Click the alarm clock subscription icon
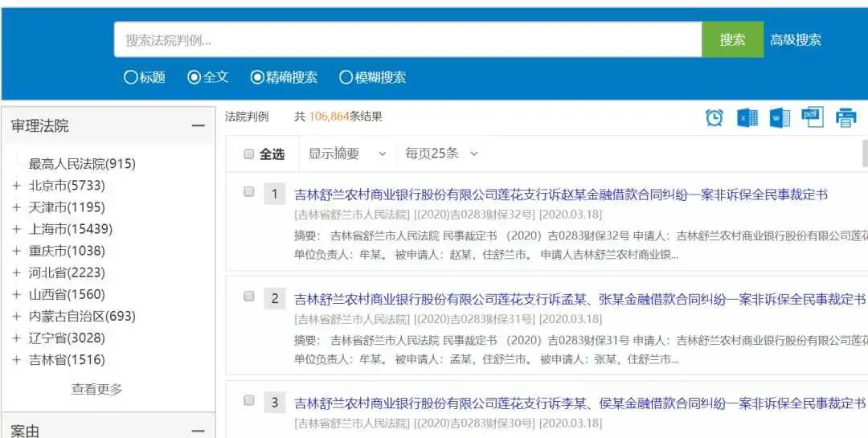868x438 pixels. (x=714, y=117)
